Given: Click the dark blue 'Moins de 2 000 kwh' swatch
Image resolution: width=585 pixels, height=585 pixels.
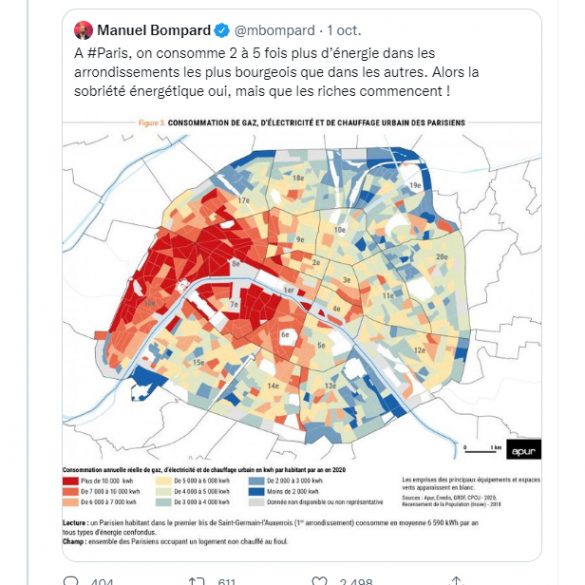Looking at the screenshot, I should (257, 491).
